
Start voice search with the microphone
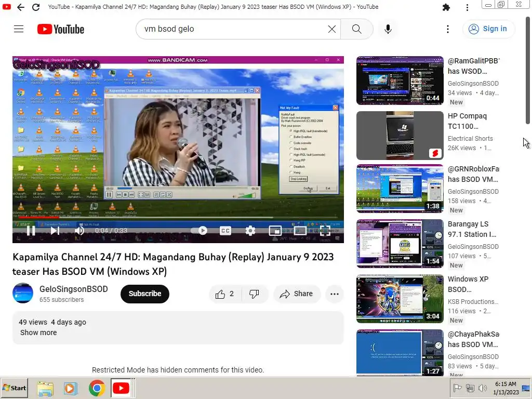point(388,29)
